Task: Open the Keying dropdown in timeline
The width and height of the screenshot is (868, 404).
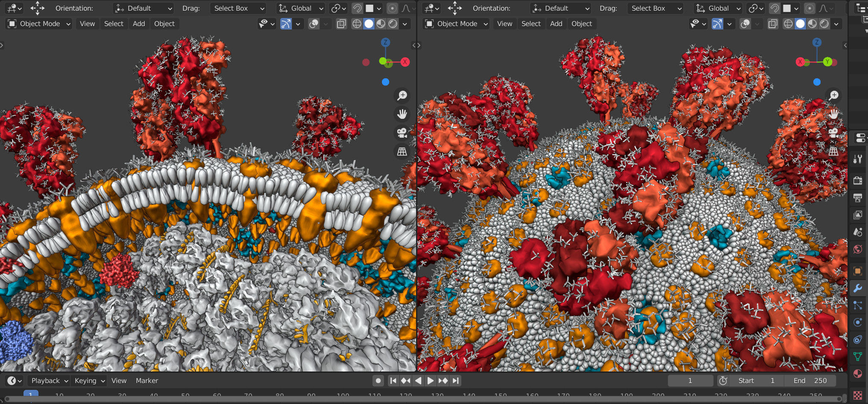Action: coord(89,380)
